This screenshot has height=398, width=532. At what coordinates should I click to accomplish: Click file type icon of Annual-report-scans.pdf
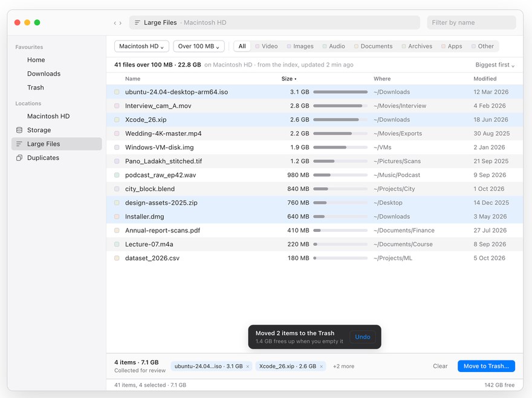click(117, 231)
